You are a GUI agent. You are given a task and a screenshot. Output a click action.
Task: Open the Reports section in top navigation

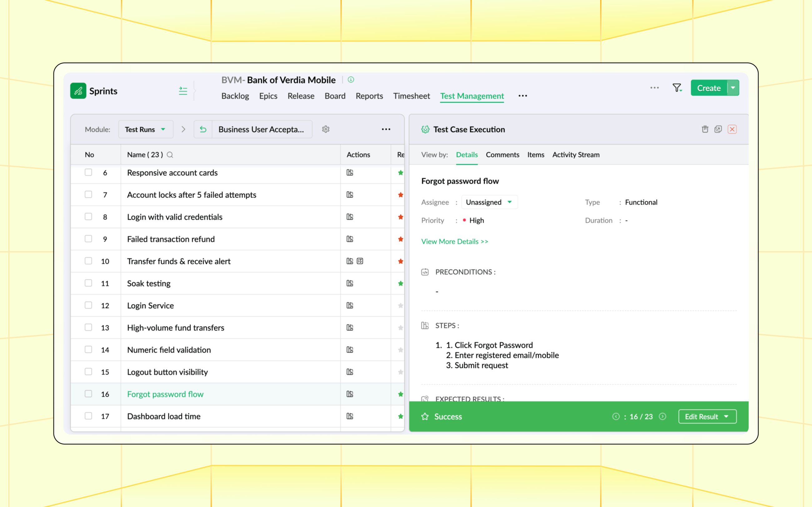point(369,96)
